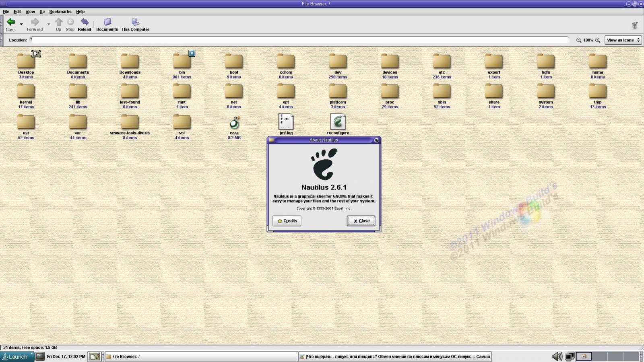Open the Go menu
644x362 pixels.
(x=42, y=12)
